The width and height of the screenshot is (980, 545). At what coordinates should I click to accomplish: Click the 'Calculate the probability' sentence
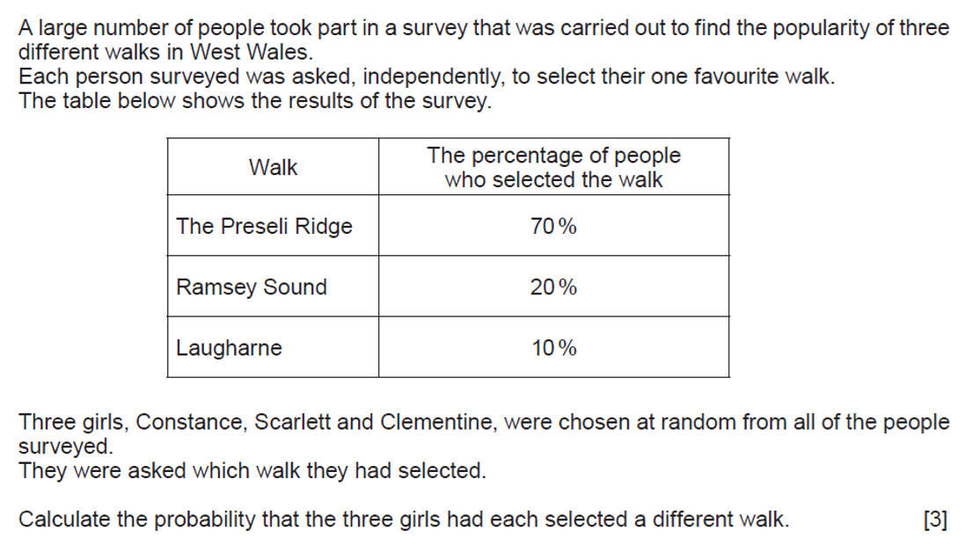[404, 519]
